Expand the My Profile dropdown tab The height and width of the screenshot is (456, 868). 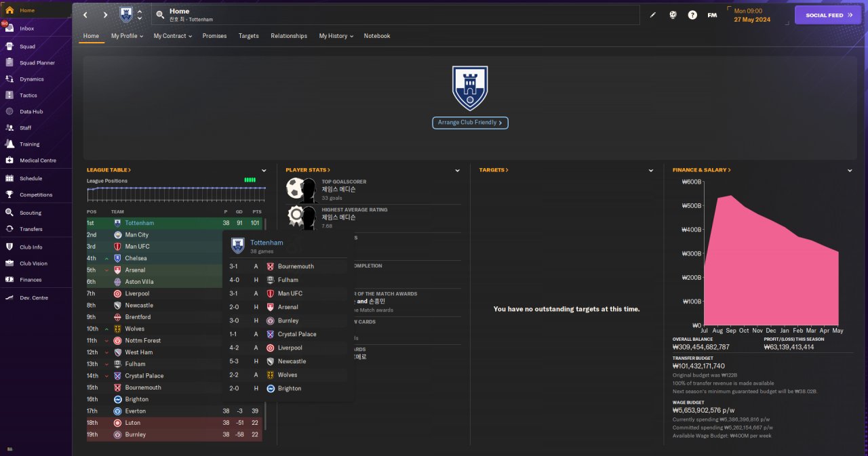(127, 36)
